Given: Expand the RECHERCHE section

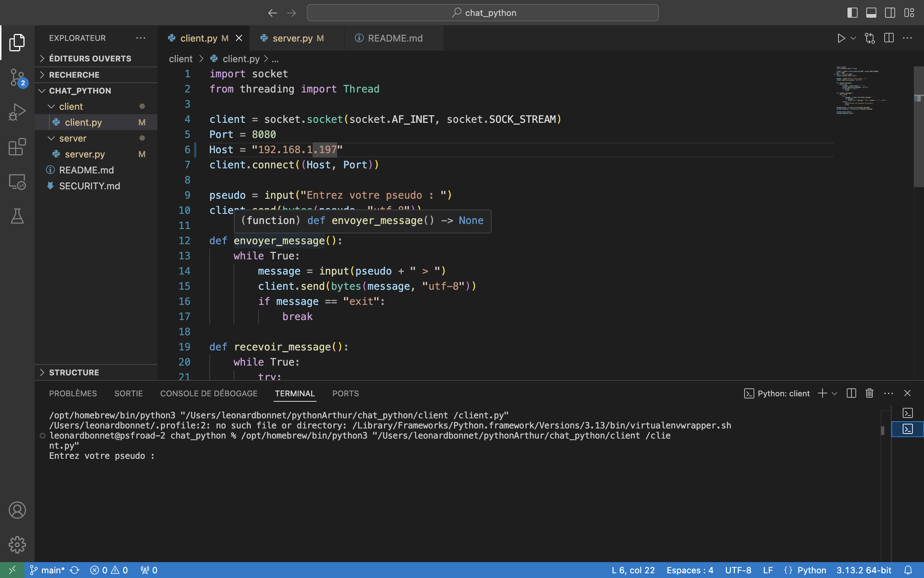Looking at the screenshot, I should [96, 75].
